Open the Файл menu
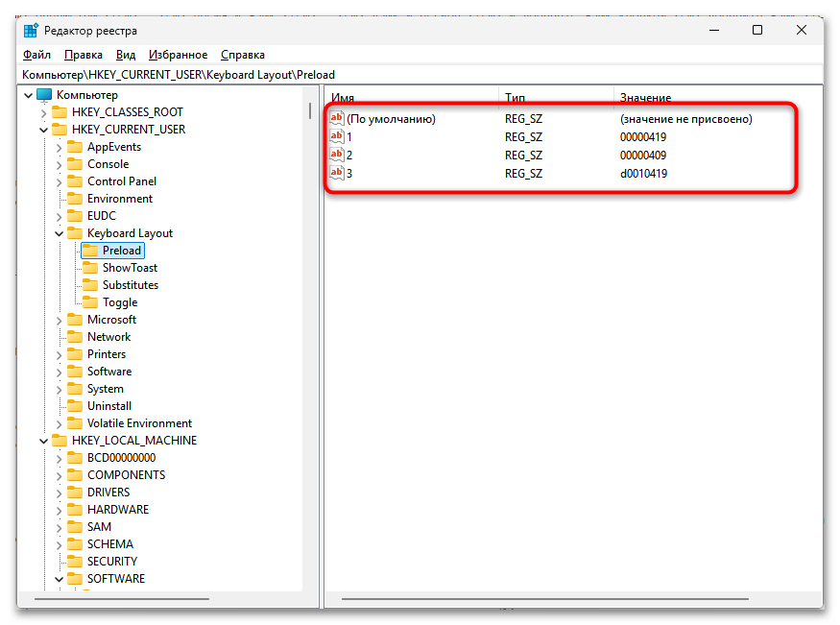This screenshot has height=625, width=840. (x=36, y=55)
